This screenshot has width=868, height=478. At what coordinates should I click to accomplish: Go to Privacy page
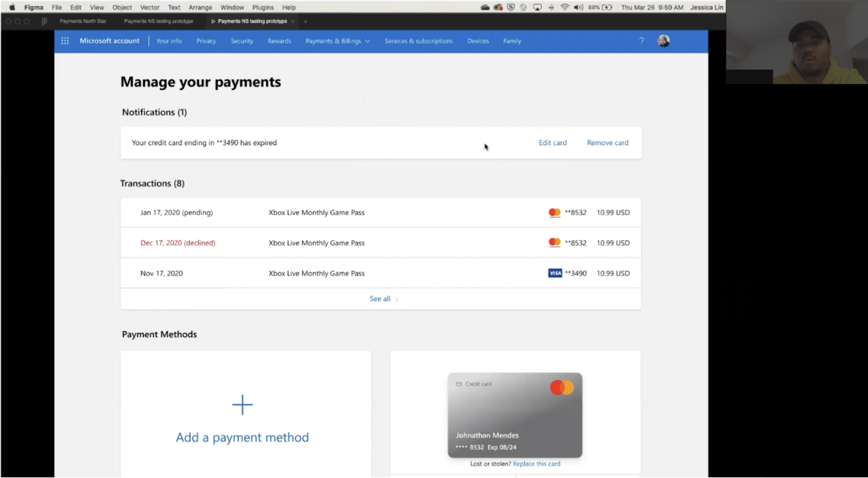pyautogui.click(x=206, y=41)
